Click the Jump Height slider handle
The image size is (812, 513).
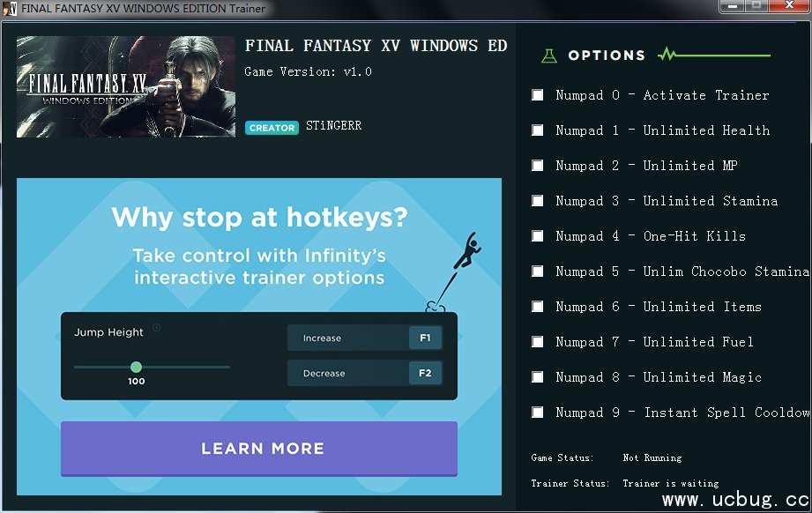point(136,367)
